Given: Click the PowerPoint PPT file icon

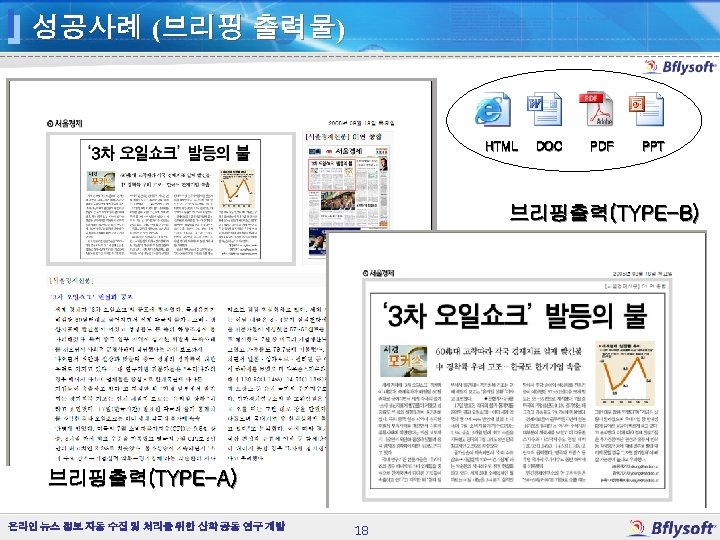Looking at the screenshot, I should click(647, 109).
